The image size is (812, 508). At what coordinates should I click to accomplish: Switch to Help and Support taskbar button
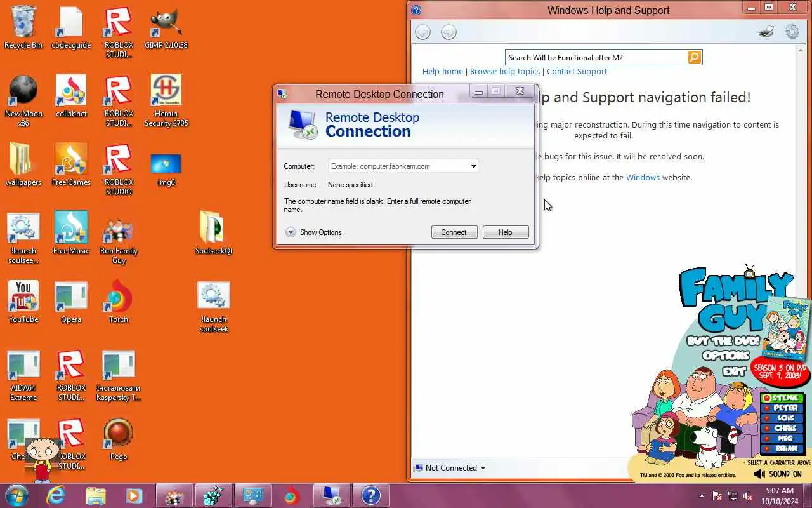point(370,495)
